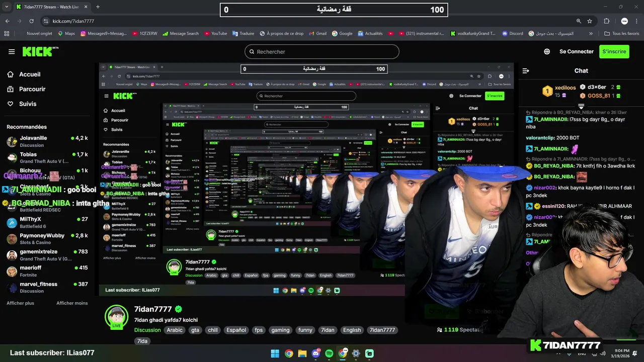Click the gta tag
Screen dimensions: 644x362
pos(195,330)
